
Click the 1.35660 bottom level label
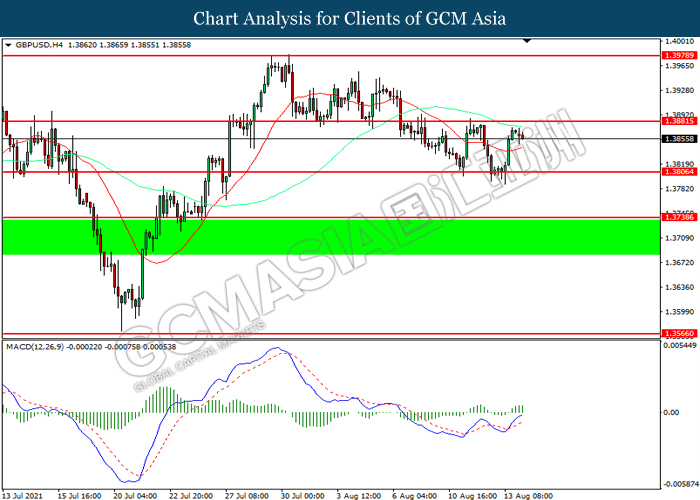click(679, 333)
